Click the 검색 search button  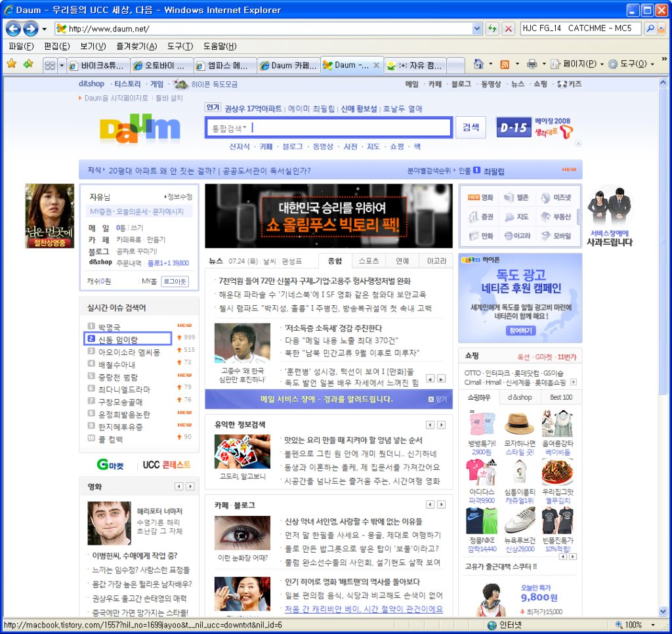[x=471, y=127]
